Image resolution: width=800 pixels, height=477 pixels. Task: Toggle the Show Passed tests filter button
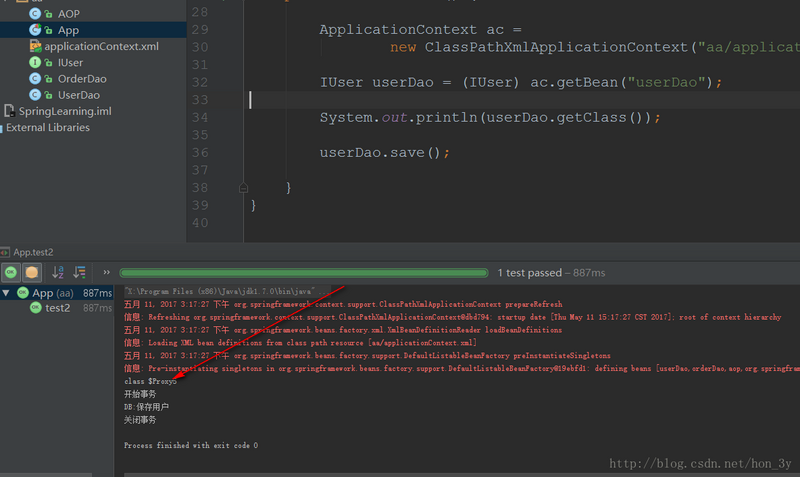pos(11,272)
